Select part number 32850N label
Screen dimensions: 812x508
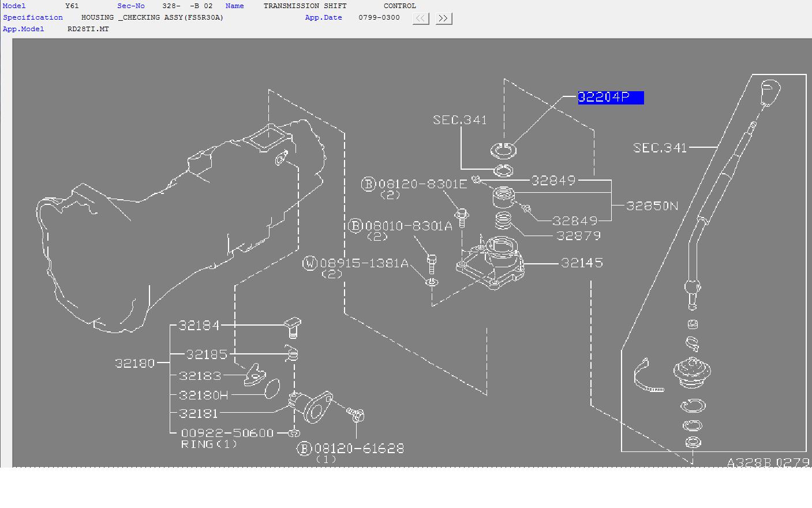click(x=652, y=206)
